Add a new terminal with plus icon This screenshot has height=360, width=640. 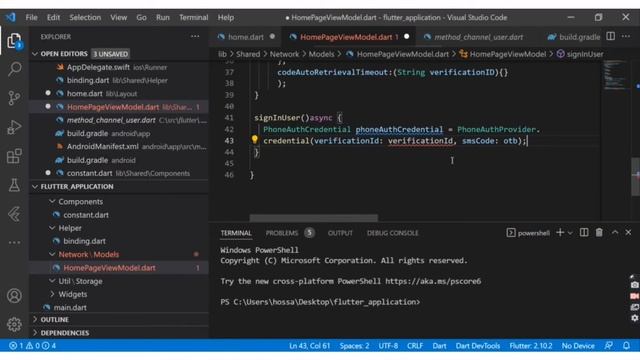(x=560, y=233)
